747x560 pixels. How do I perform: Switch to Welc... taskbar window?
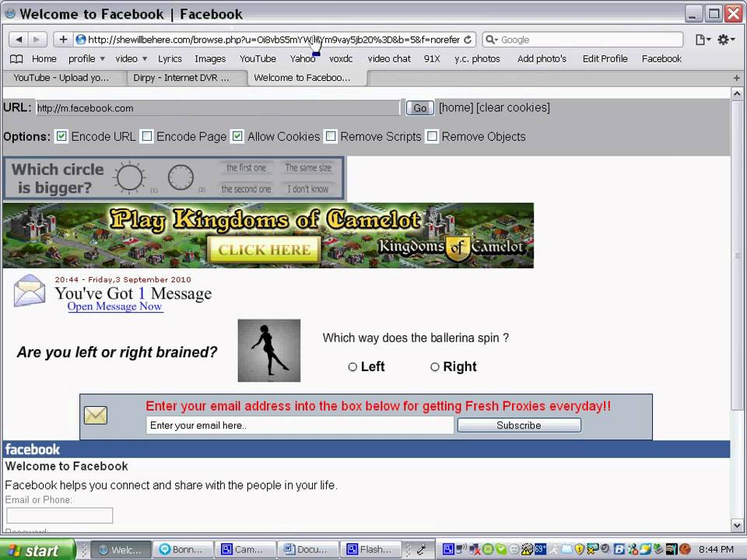[121, 550]
